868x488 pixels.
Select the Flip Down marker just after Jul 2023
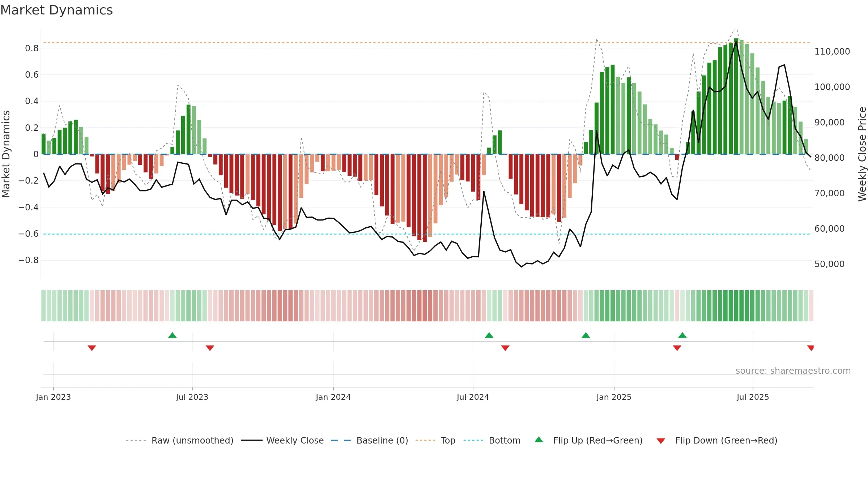[210, 348]
